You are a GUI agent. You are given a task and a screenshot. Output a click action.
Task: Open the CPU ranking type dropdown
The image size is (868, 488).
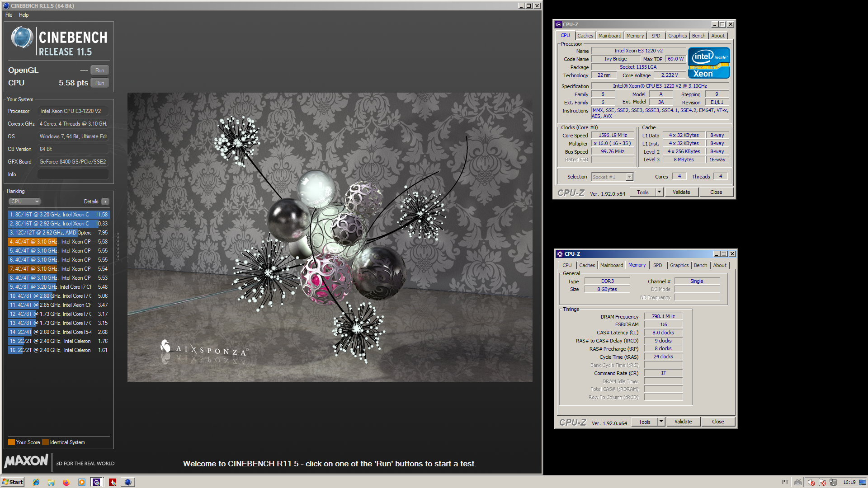[24, 202]
